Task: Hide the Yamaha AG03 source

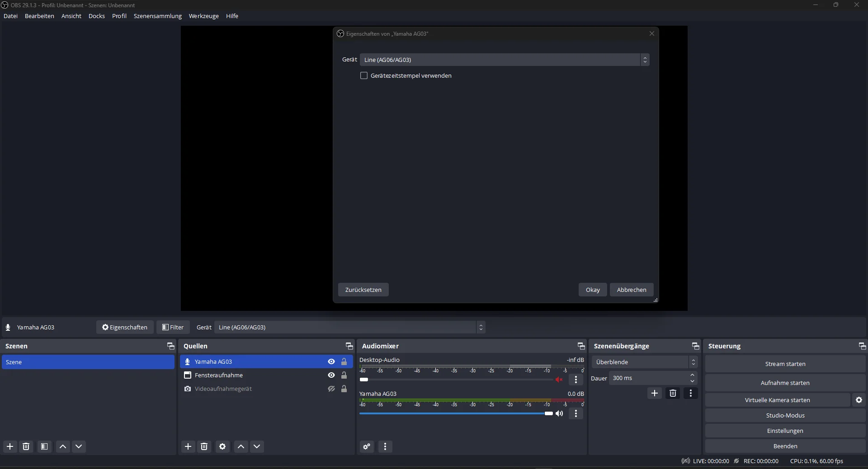Action: click(x=331, y=361)
